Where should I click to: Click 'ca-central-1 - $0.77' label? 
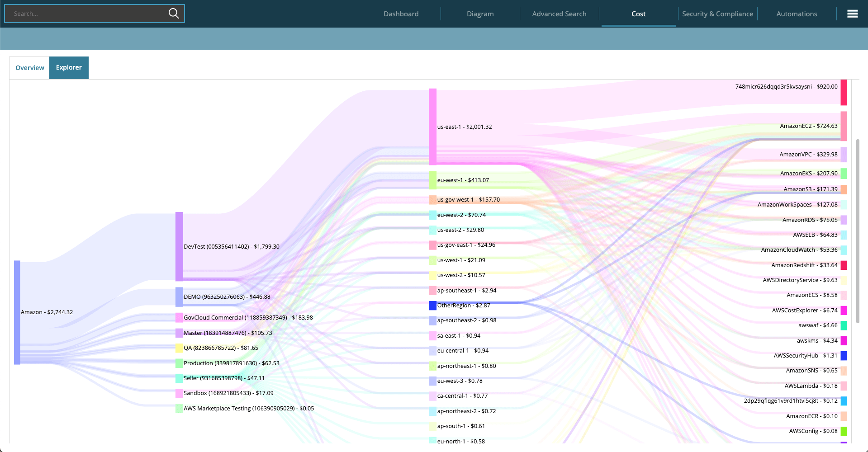point(462,396)
